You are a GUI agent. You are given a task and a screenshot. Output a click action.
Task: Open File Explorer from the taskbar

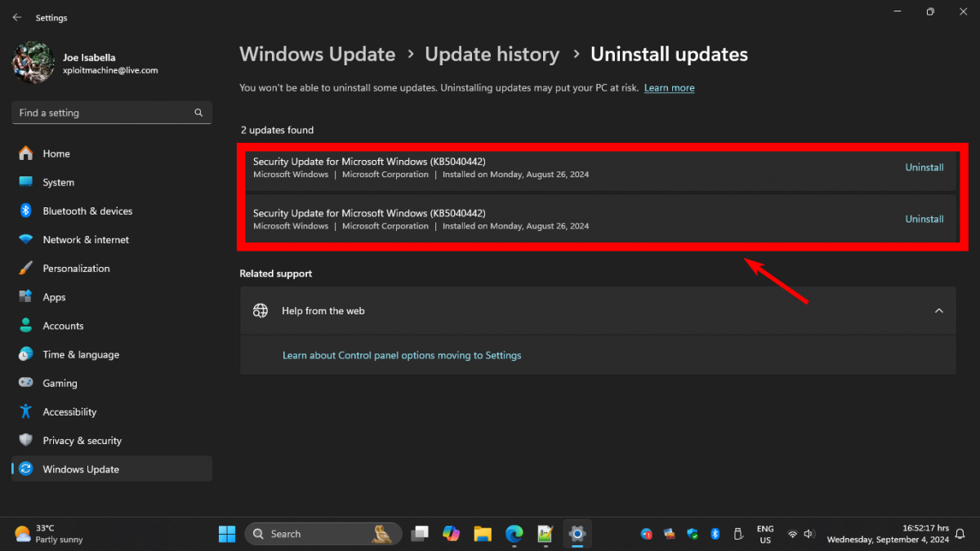483,534
